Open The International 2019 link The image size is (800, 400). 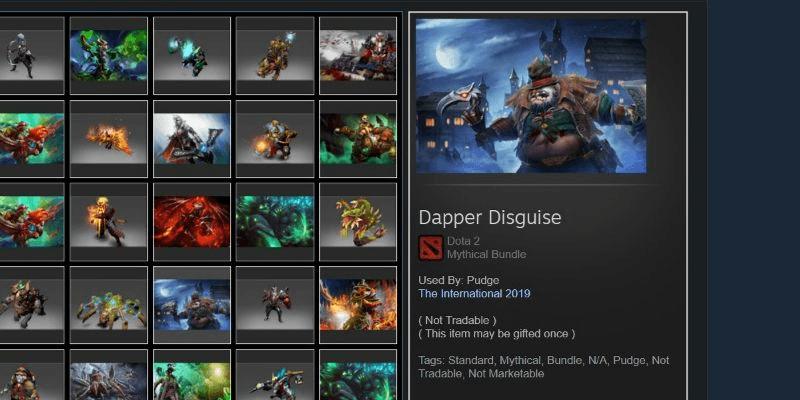pyautogui.click(x=474, y=293)
